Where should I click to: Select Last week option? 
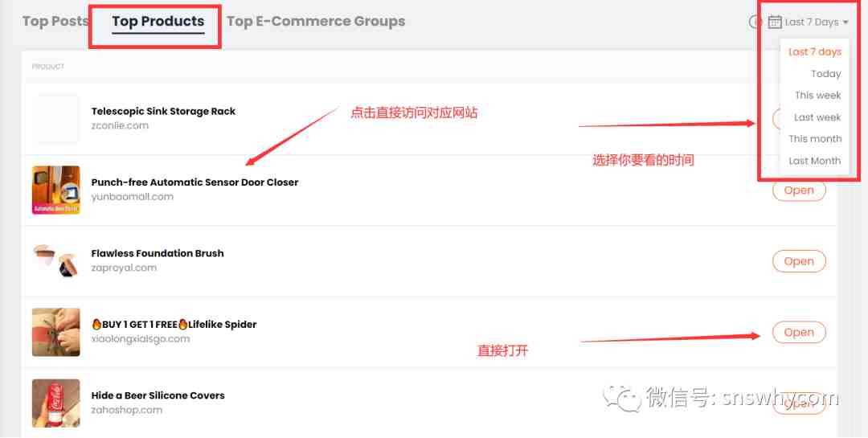pos(817,117)
